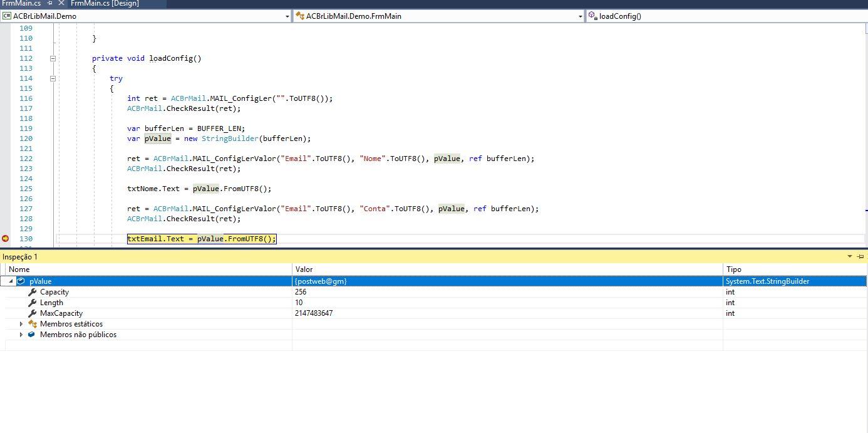
Task: Close the FrmMain.cs tab
Action: click(61, 3)
